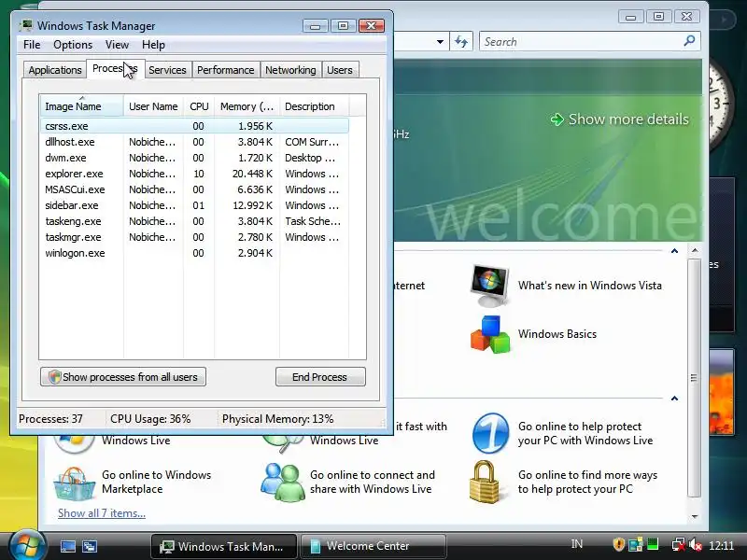The image size is (747, 560).
Task: Click the Description column header
Action: [x=315, y=106]
